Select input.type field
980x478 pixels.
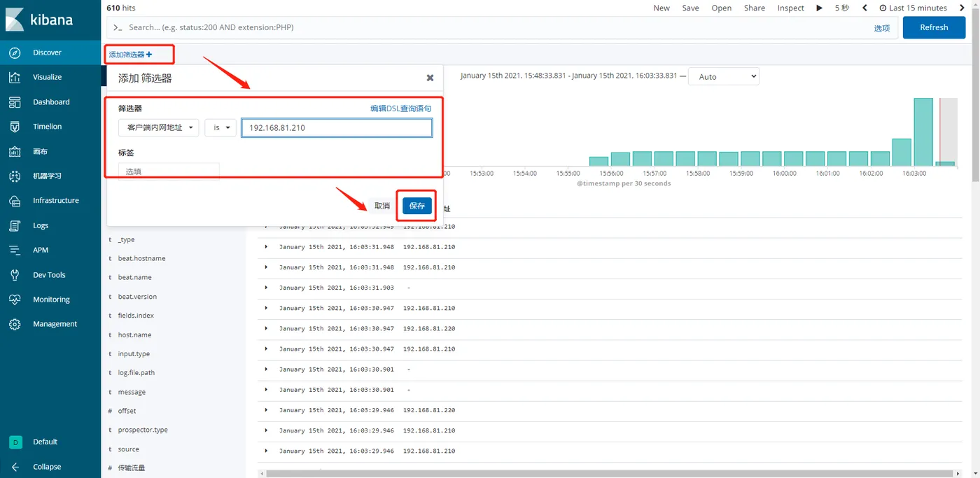[134, 354]
